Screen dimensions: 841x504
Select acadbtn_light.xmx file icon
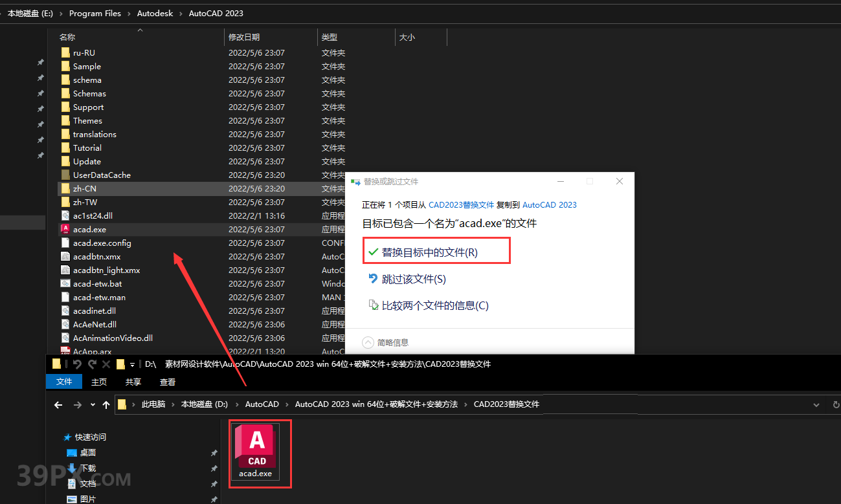point(65,270)
